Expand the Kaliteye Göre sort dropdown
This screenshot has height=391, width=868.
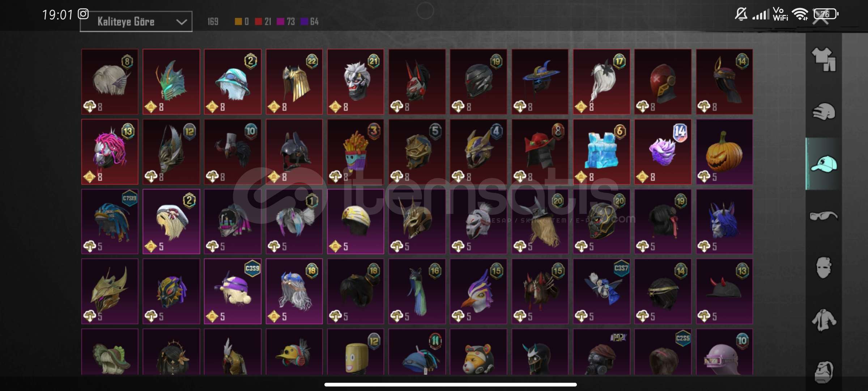click(136, 22)
